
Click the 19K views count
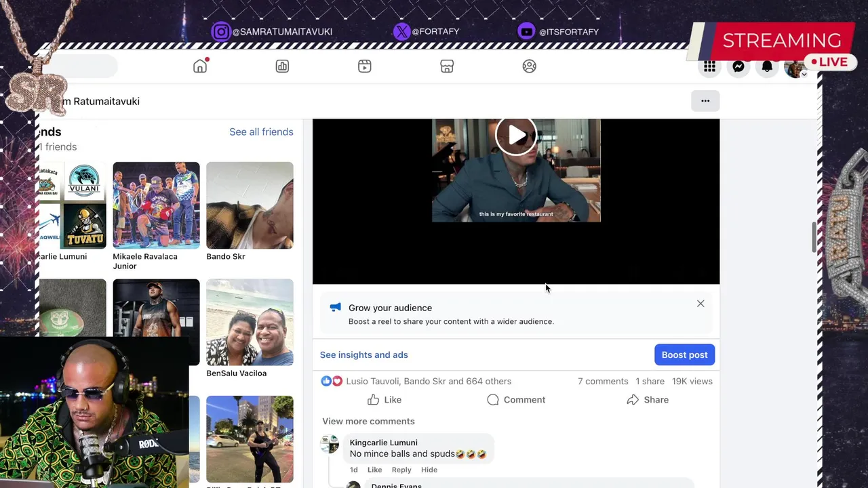(692, 381)
